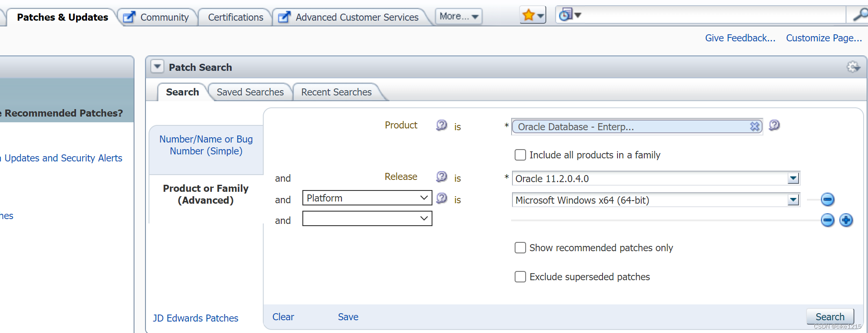Clear the Oracle Database product selection
This screenshot has height=333, width=868.
tap(755, 127)
